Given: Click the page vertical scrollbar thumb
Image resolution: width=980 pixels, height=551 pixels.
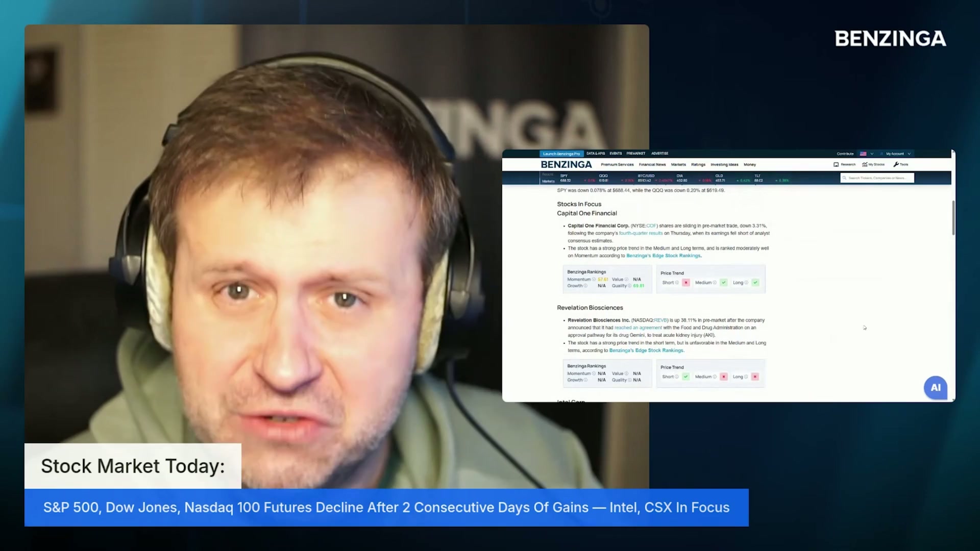Looking at the screenshot, I should pyautogui.click(x=953, y=218).
